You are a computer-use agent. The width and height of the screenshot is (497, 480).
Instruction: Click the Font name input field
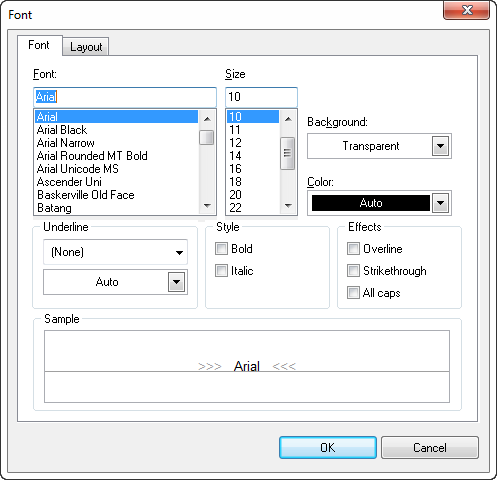[x=125, y=97]
